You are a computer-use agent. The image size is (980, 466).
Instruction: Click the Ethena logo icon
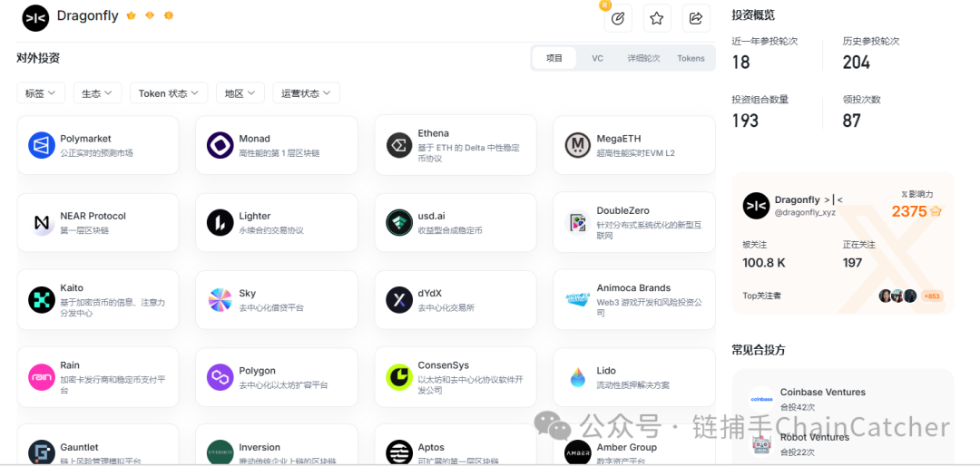coord(398,145)
